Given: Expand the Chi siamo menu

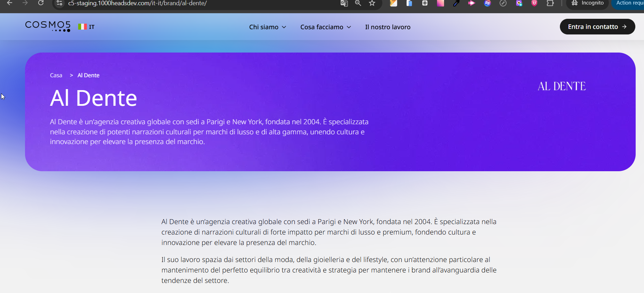Looking at the screenshot, I should coord(268,27).
